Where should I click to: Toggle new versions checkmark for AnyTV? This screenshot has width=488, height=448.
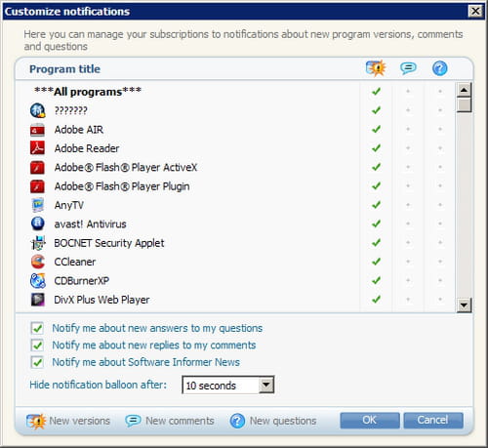click(x=376, y=205)
